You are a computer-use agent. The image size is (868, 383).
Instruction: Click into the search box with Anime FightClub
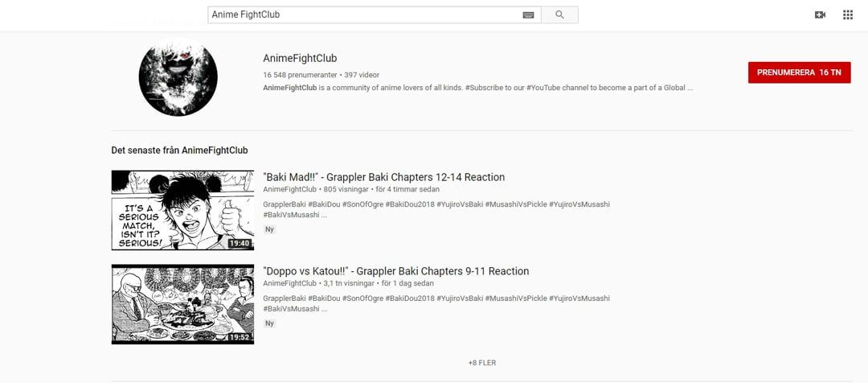click(366, 15)
